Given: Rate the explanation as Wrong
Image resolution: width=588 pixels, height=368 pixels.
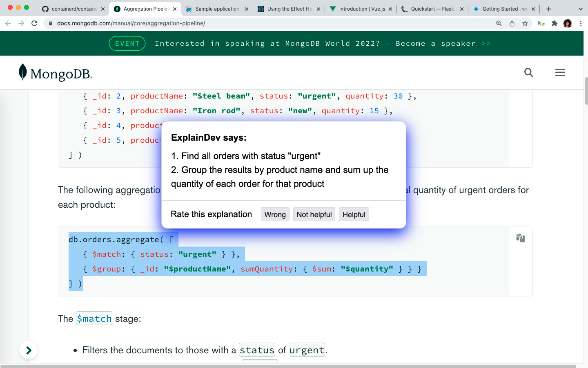Looking at the screenshot, I should coord(275,215).
